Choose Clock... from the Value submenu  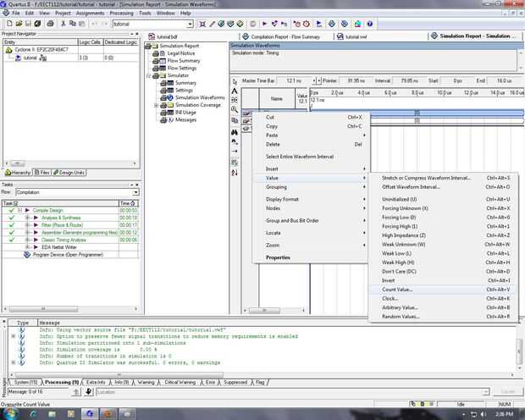[x=443, y=298]
